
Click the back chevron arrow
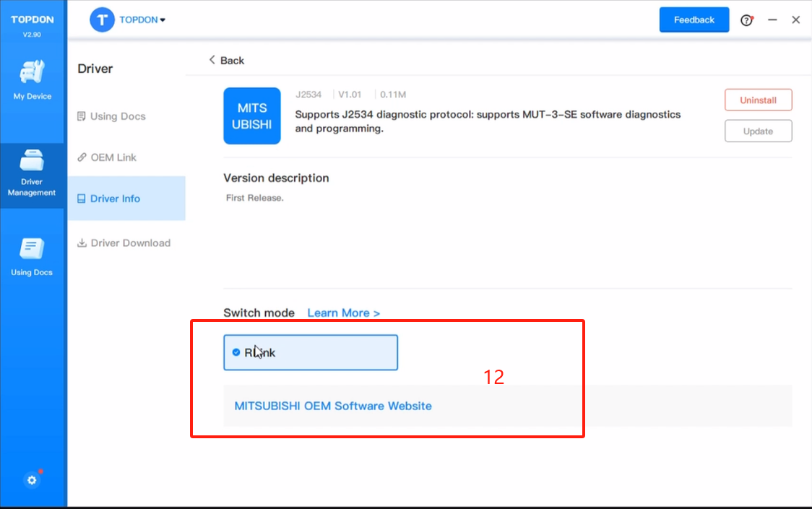pyautogui.click(x=212, y=60)
